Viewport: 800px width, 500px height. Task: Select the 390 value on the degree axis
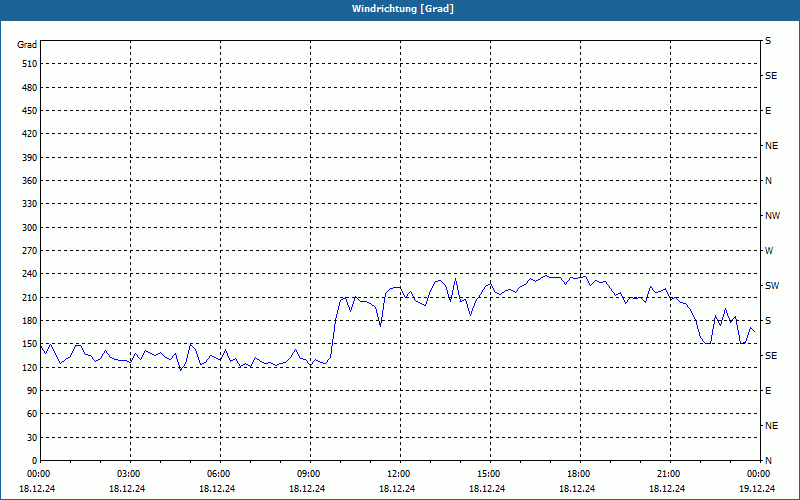click(x=30, y=158)
